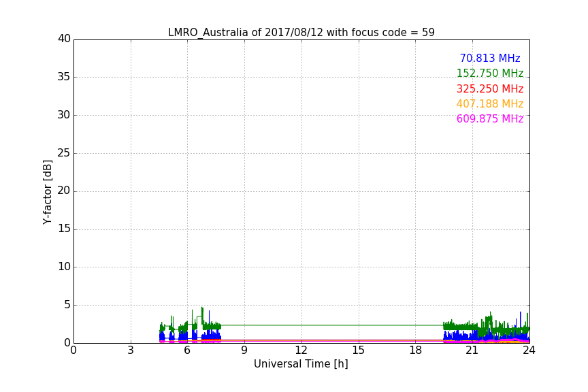Click the y-axis tick value 35
Image resolution: width=588 pixels, height=392 pixels.
click(64, 77)
